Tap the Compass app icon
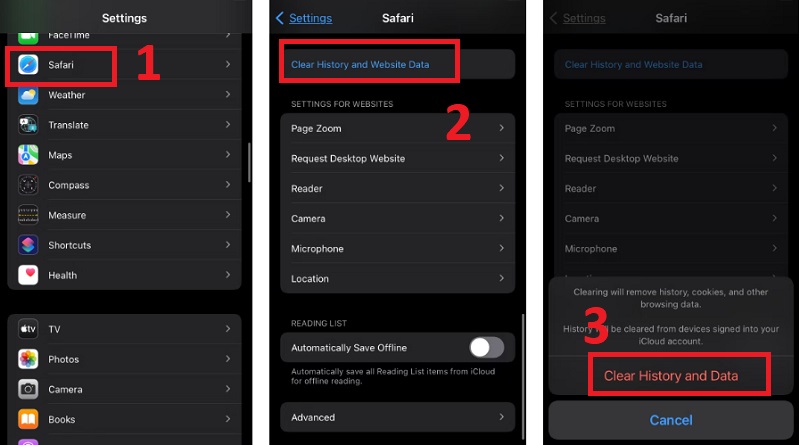This screenshot has width=800, height=445. [x=28, y=185]
